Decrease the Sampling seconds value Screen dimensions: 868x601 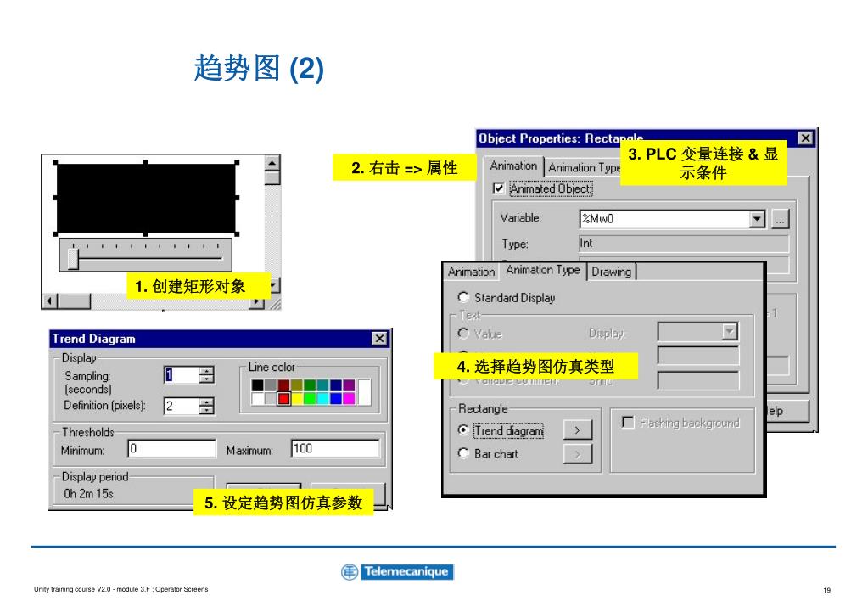(x=206, y=379)
